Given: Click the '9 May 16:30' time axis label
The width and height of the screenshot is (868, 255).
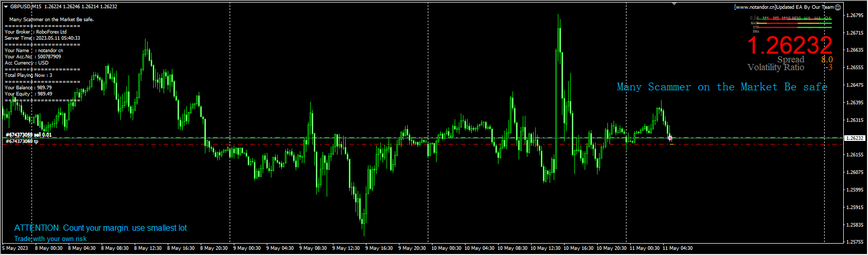Looking at the screenshot, I should (x=379, y=248).
